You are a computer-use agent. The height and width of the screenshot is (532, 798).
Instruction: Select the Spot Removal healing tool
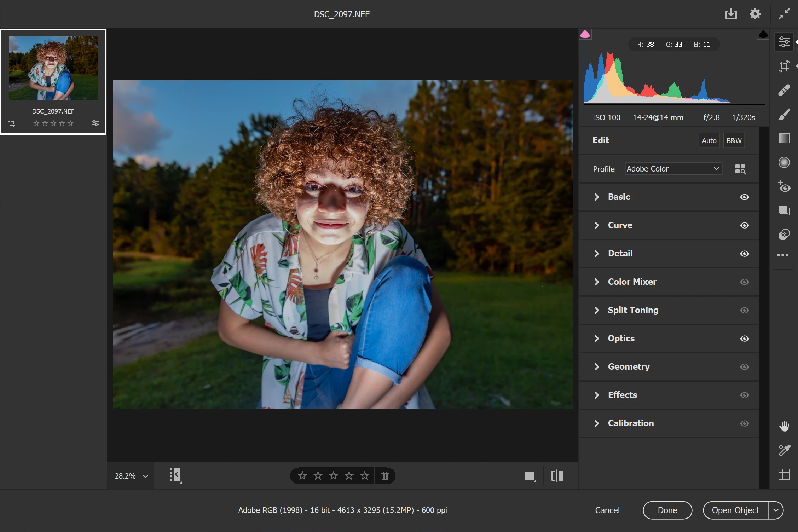click(784, 90)
